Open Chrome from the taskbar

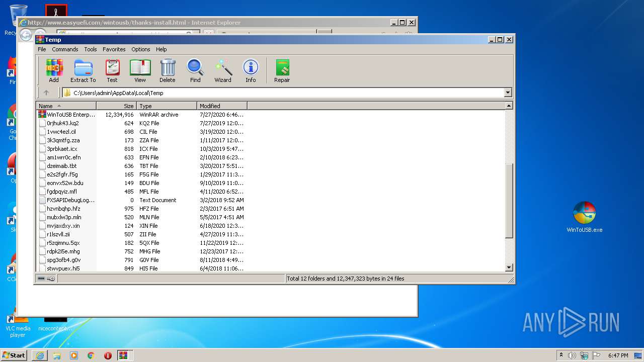tap(91, 355)
